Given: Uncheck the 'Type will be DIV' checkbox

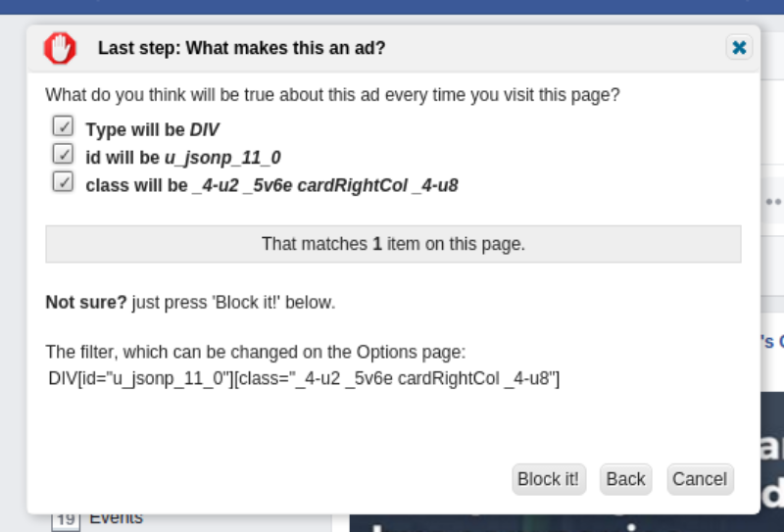Looking at the screenshot, I should [x=63, y=126].
